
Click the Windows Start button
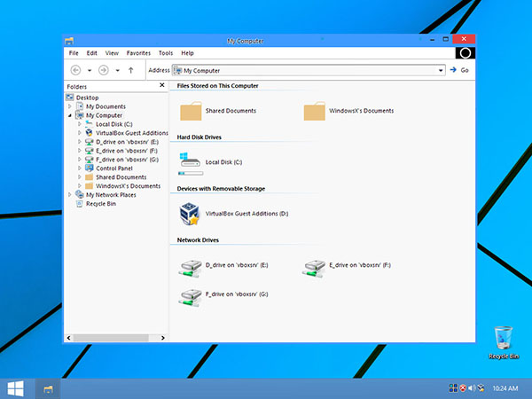pyautogui.click(x=16, y=388)
